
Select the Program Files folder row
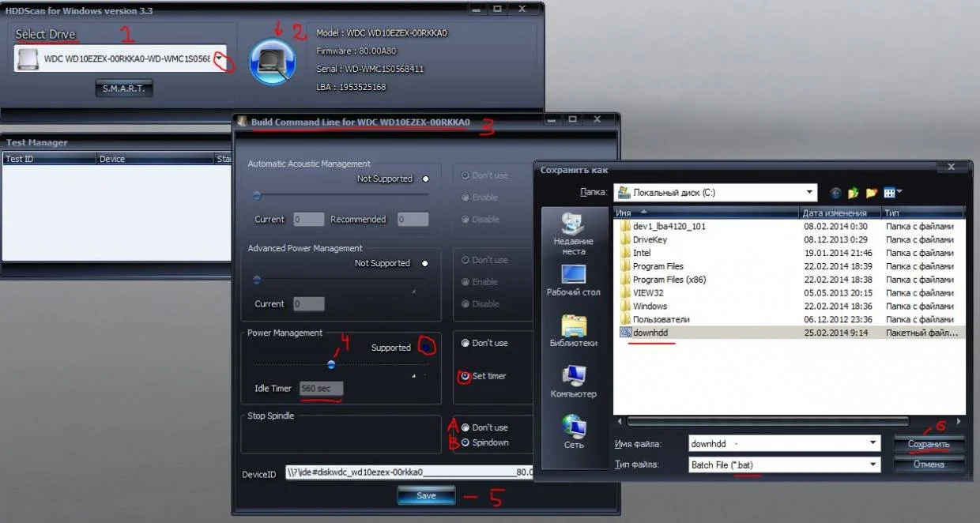pyautogui.click(x=790, y=266)
